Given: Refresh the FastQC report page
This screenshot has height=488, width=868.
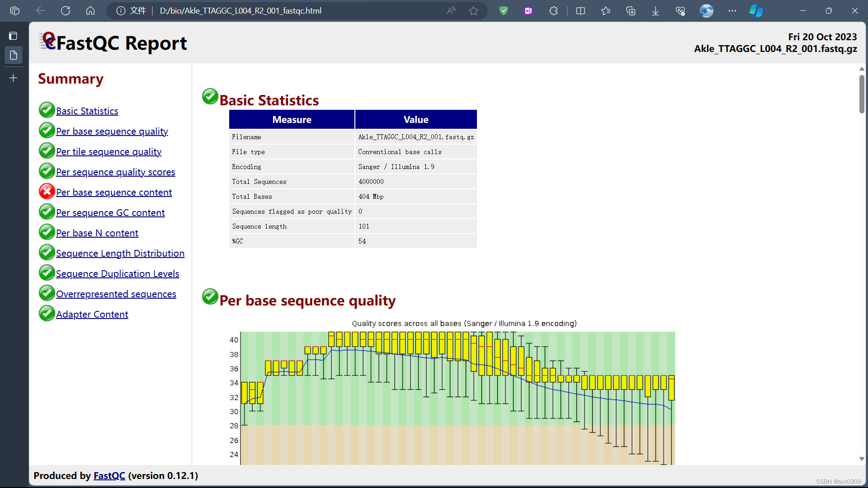Looking at the screenshot, I should pos(66,11).
